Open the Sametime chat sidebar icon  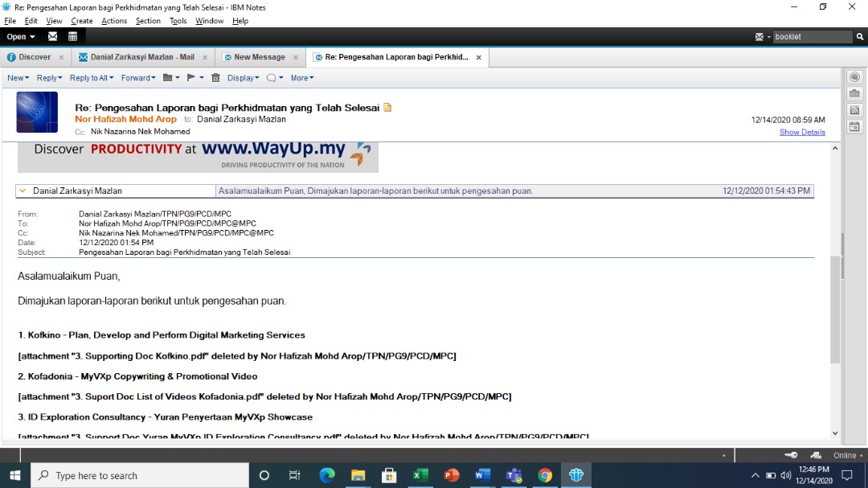coord(854,77)
